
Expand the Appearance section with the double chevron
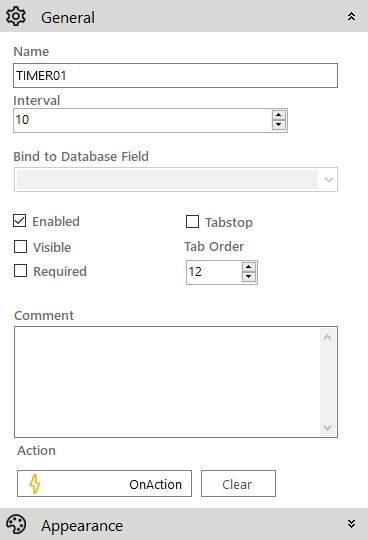pyautogui.click(x=351, y=524)
